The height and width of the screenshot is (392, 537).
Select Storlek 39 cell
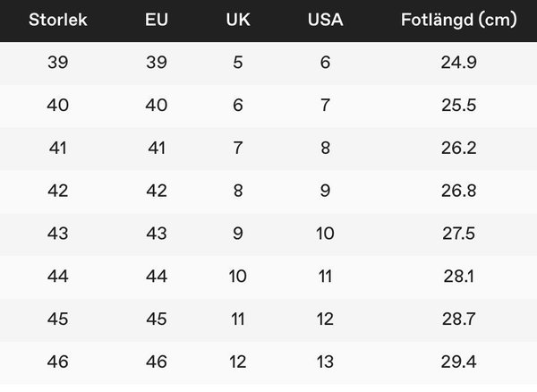tap(58, 63)
